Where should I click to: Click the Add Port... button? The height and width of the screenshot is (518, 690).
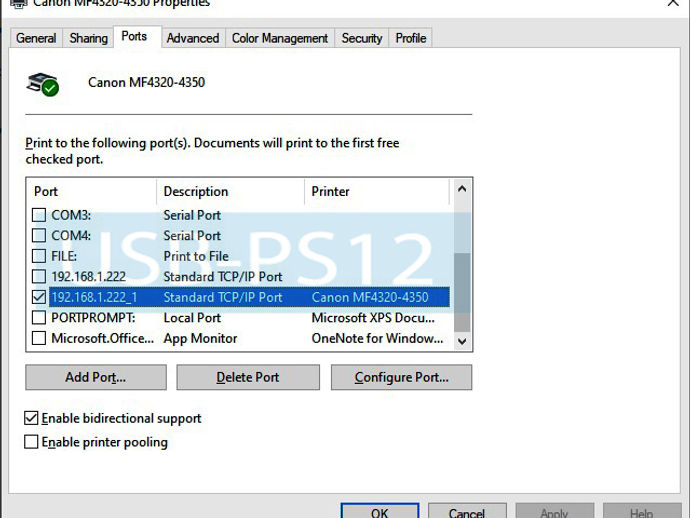pos(95,377)
